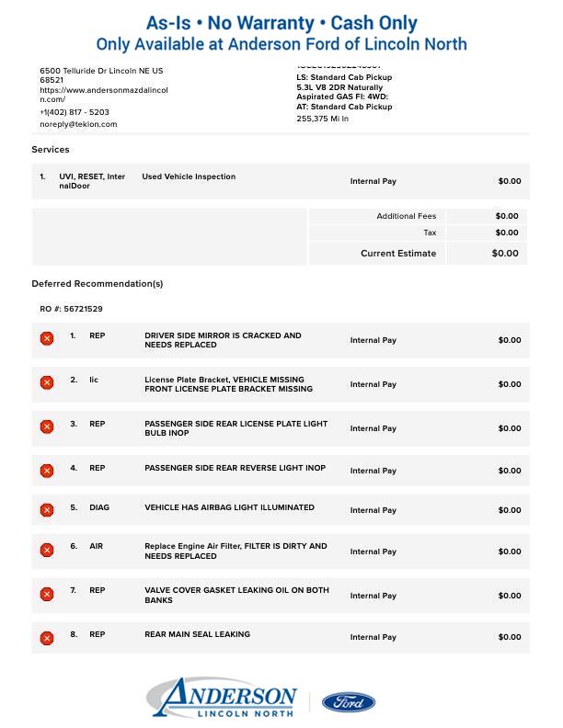Screen dimensions: 563x728
Task: Click the RO # 56721529 text
Action: click(x=71, y=309)
